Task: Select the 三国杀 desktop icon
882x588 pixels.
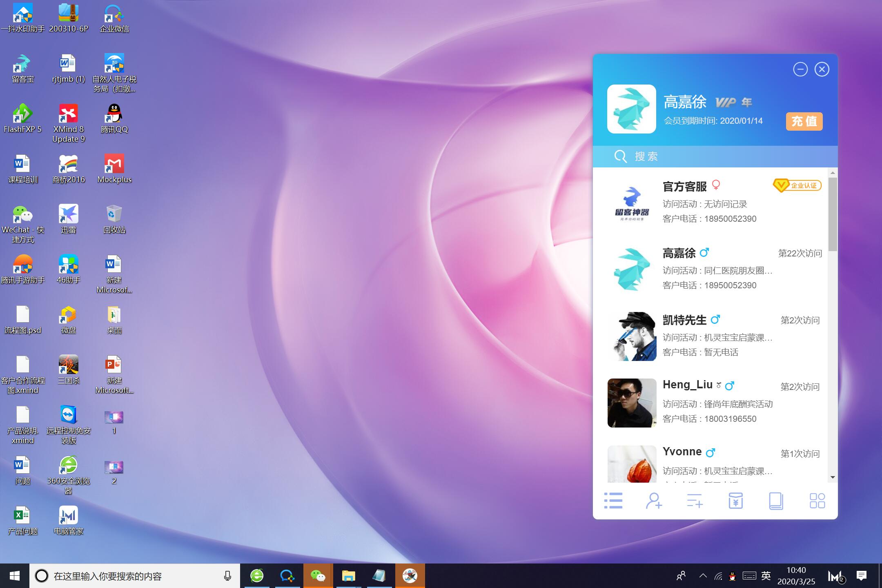Action: 69,370
